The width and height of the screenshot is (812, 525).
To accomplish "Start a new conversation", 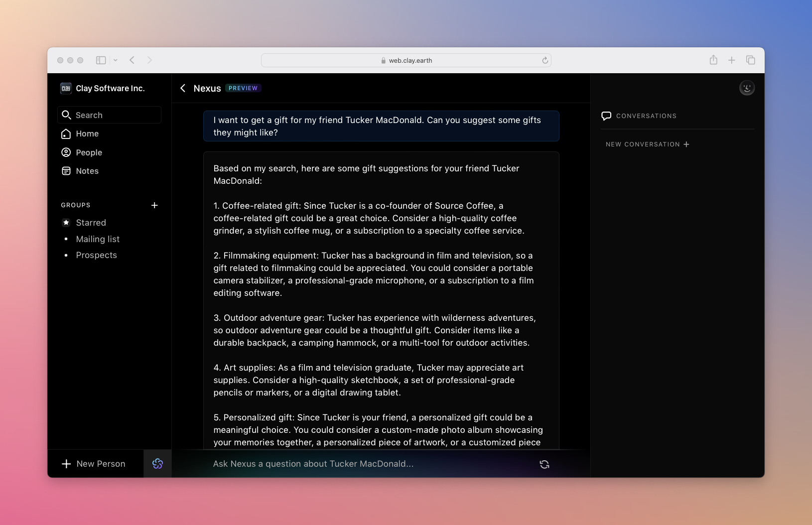I will (x=647, y=144).
